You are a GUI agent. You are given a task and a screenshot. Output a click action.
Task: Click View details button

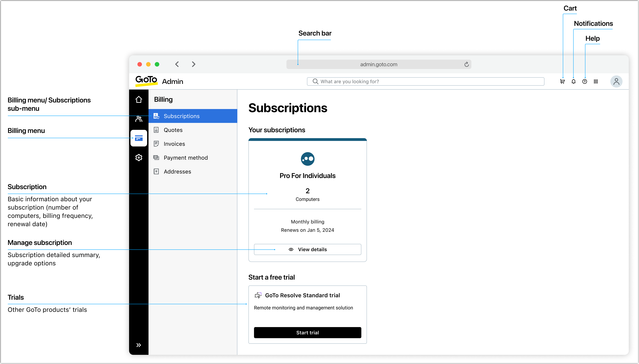pos(307,249)
